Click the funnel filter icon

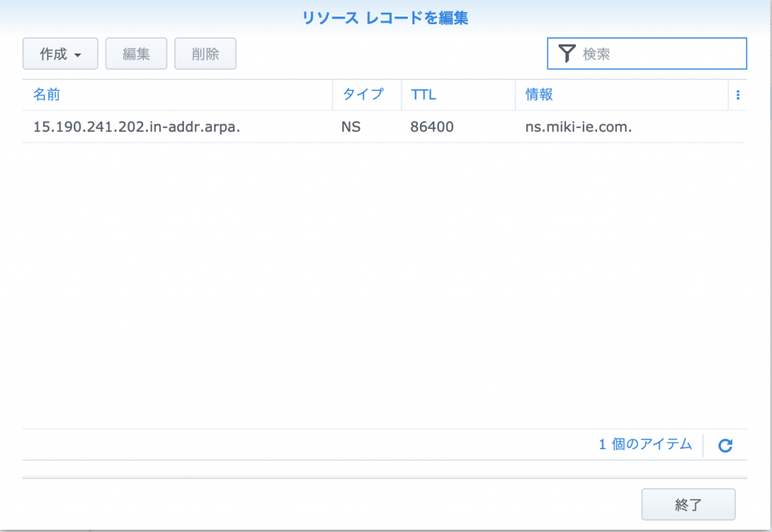point(567,54)
